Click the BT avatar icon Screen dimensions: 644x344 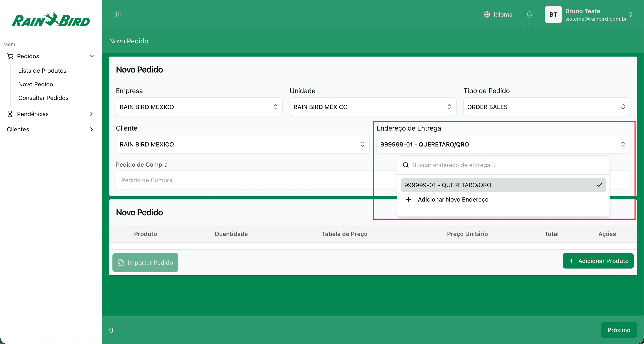(x=553, y=14)
